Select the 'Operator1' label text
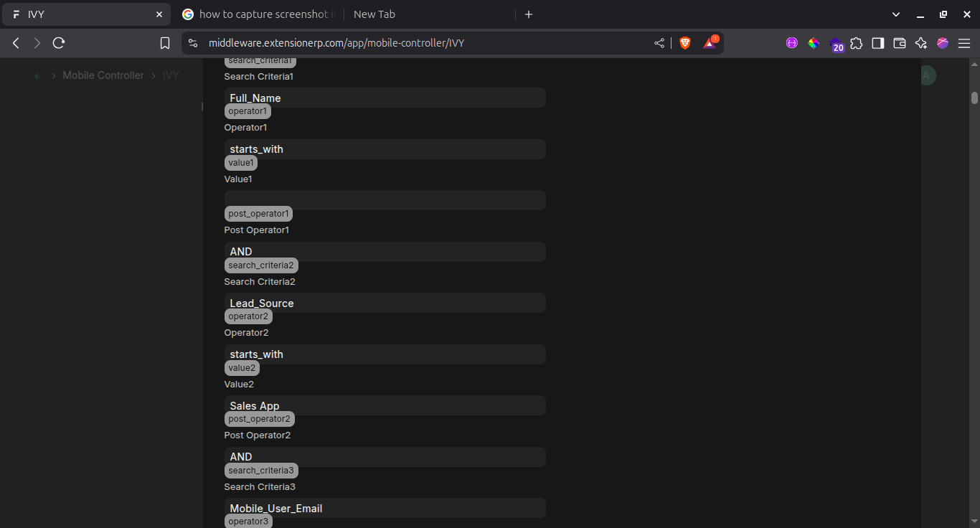The height and width of the screenshot is (528, 980). (246, 128)
